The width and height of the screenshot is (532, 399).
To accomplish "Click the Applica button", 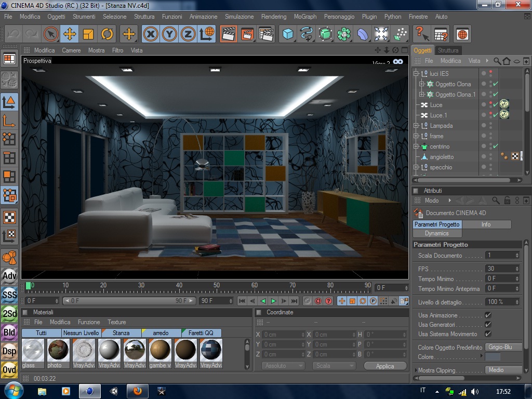I will 385,366.
